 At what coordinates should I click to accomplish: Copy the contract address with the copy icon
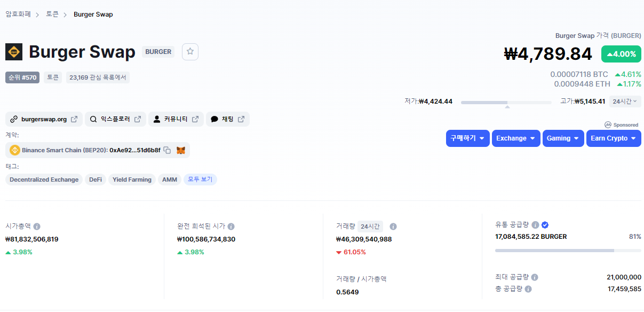pyautogui.click(x=167, y=151)
